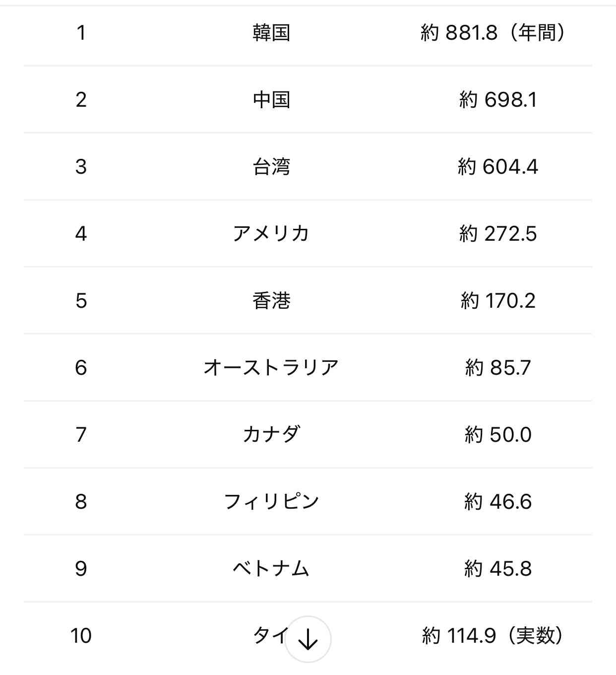The height and width of the screenshot is (675, 616).
Task: Select the 韓国 country cell
Action: tap(271, 33)
